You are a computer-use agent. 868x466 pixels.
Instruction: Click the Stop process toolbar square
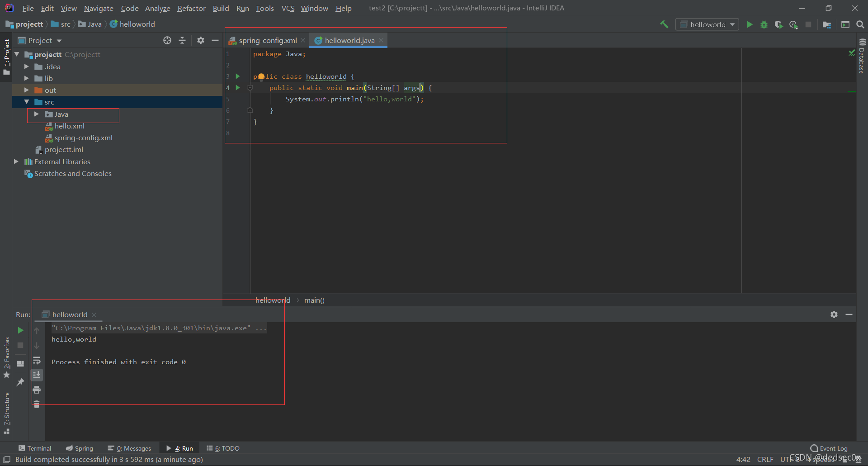(808, 24)
